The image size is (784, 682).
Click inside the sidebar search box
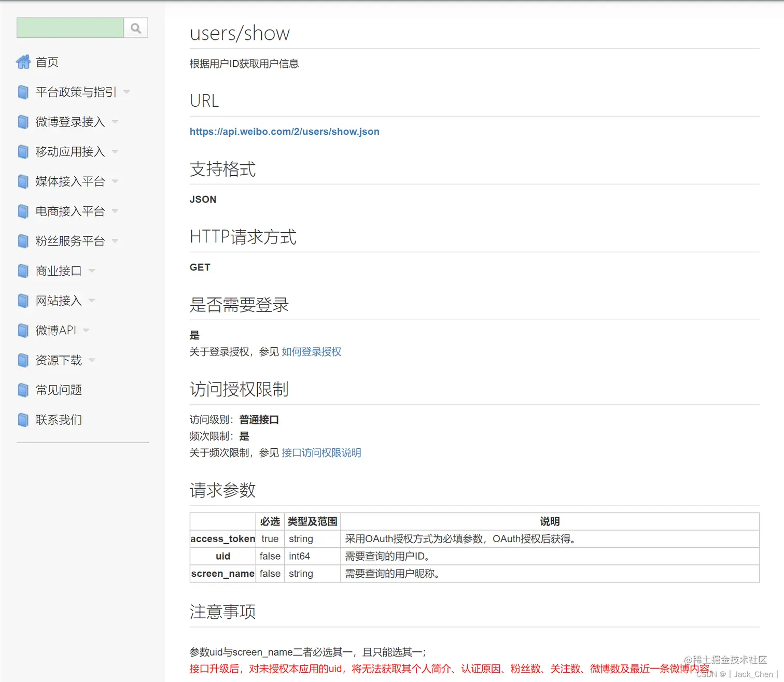point(69,27)
